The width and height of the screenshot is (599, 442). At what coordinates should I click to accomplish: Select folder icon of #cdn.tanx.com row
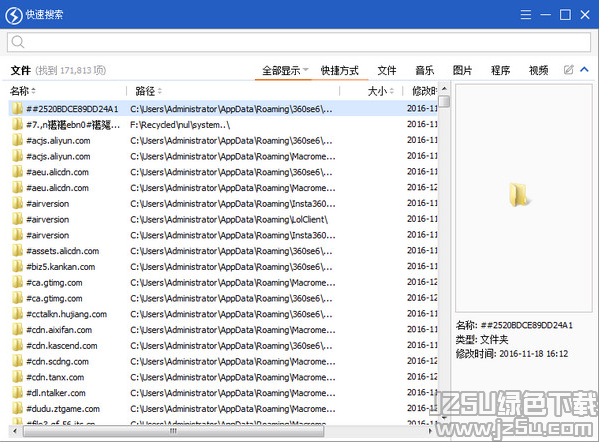click(17, 377)
